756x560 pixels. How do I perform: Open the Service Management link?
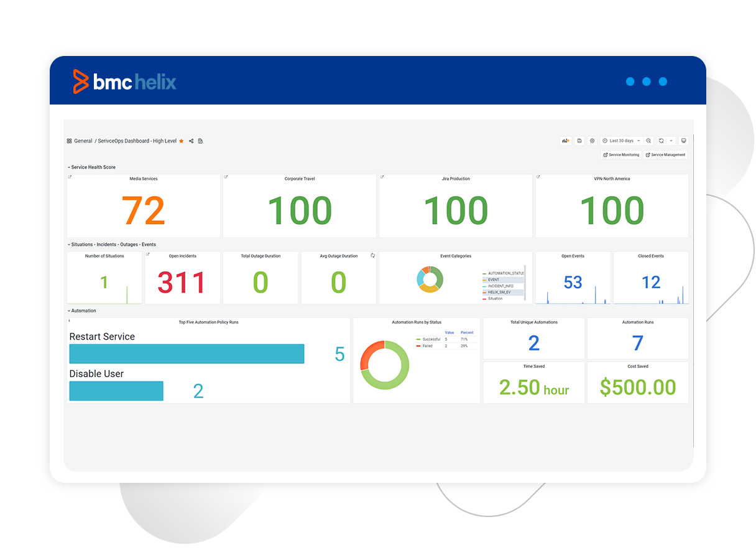point(665,155)
